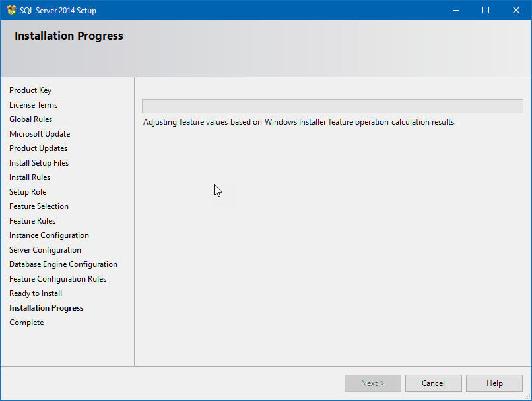Screen dimensions: 532x401
Task: Select the Microsoft Update step
Action: pyautogui.click(x=40, y=134)
